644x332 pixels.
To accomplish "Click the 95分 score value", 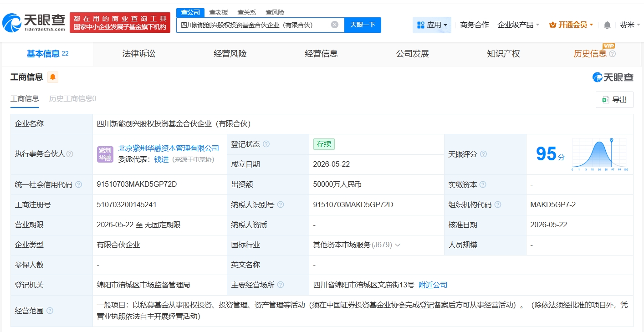I will click(550, 154).
